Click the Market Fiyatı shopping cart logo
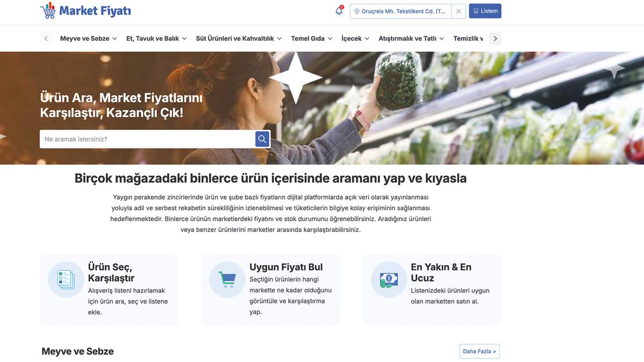644x362 pixels. click(48, 11)
